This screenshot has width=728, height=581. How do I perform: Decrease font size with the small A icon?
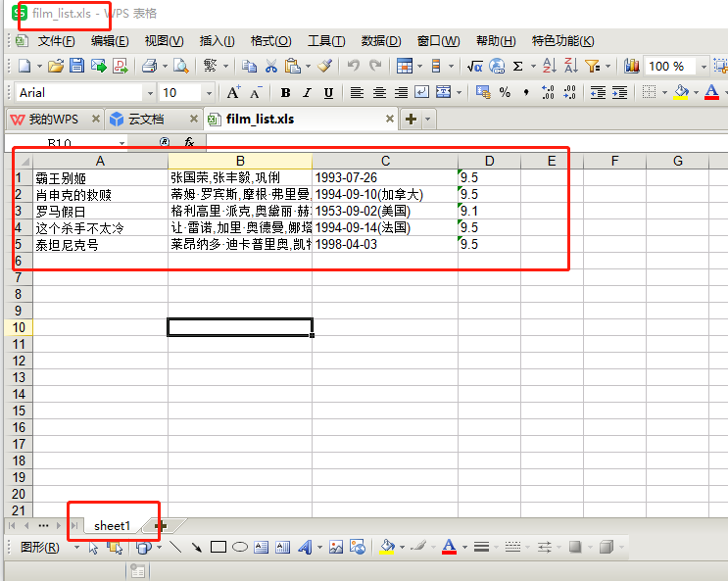click(256, 93)
